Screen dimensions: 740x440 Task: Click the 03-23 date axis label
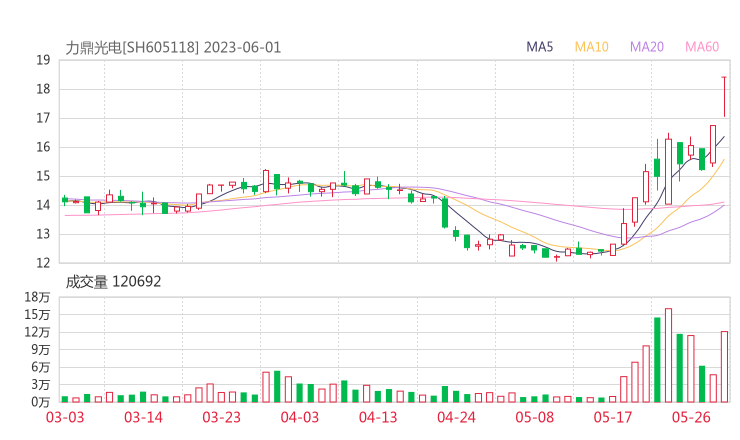pos(221,417)
